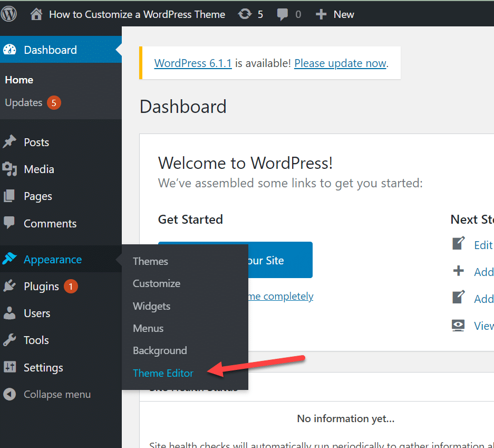
Task: Click the Comments bubble icon in sidebar
Action: click(9, 223)
